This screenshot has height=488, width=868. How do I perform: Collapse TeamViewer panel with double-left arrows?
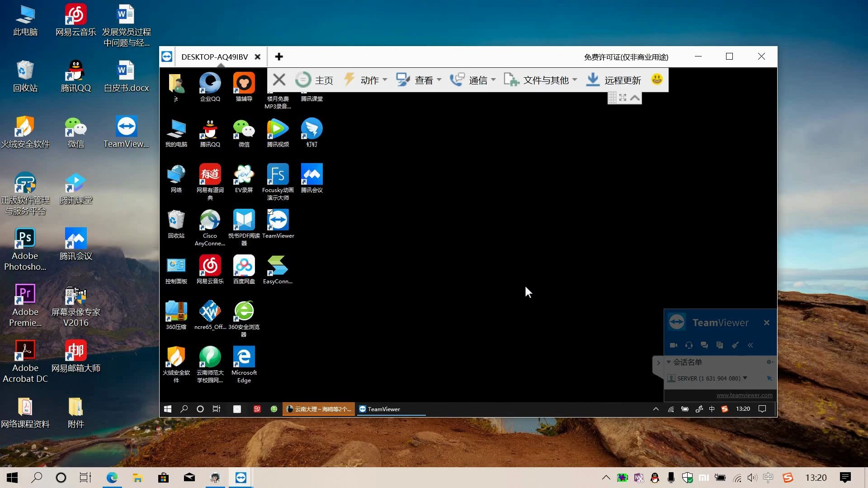coord(750,345)
